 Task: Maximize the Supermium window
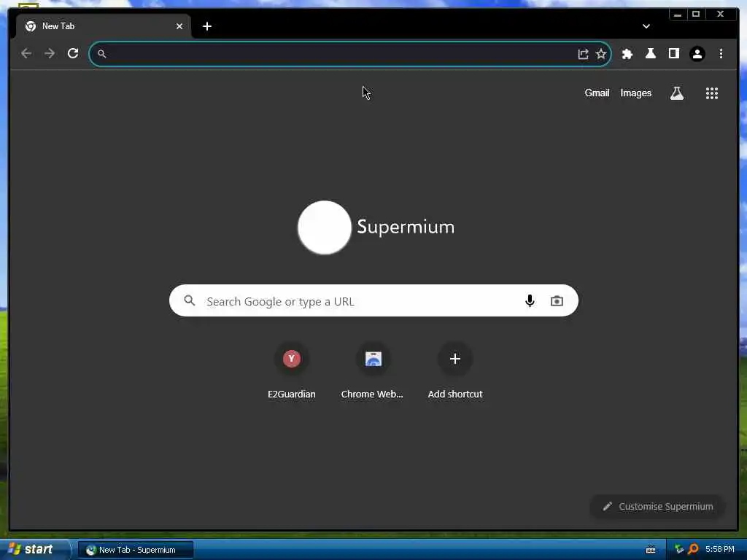tap(696, 15)
